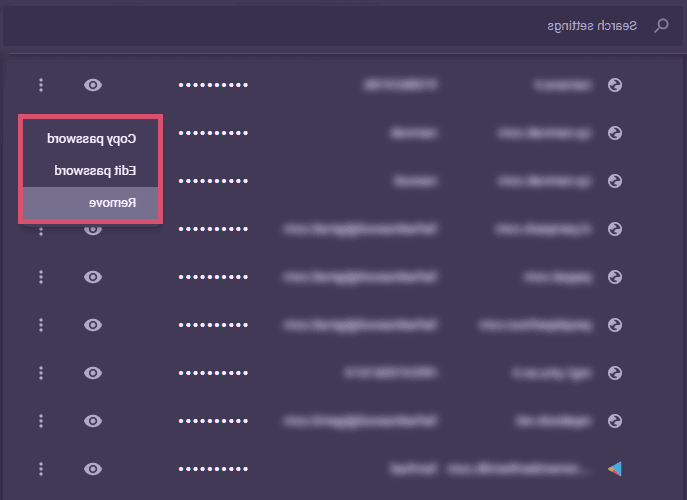Click the globe icon in the fourth row

[615, 229]
